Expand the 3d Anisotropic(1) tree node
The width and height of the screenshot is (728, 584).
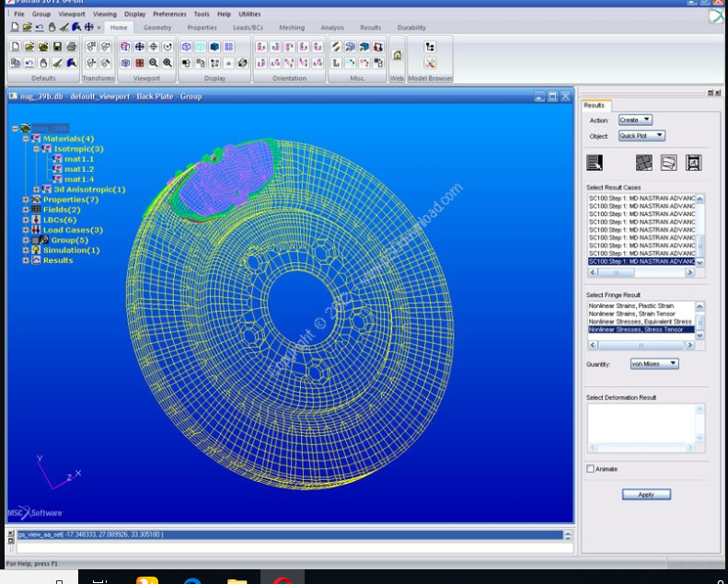[36, 189]
